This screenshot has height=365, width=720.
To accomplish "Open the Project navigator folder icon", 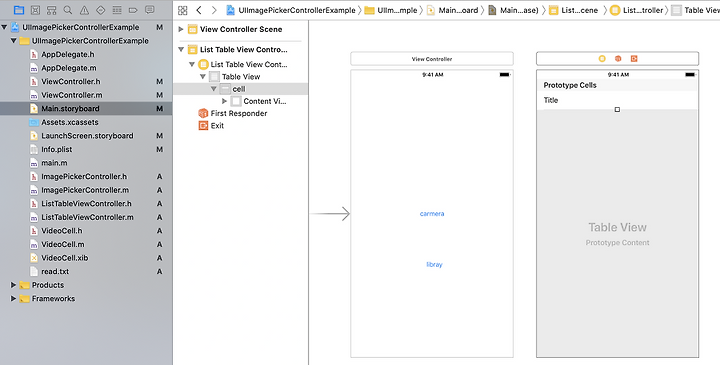I will point(19,10).
